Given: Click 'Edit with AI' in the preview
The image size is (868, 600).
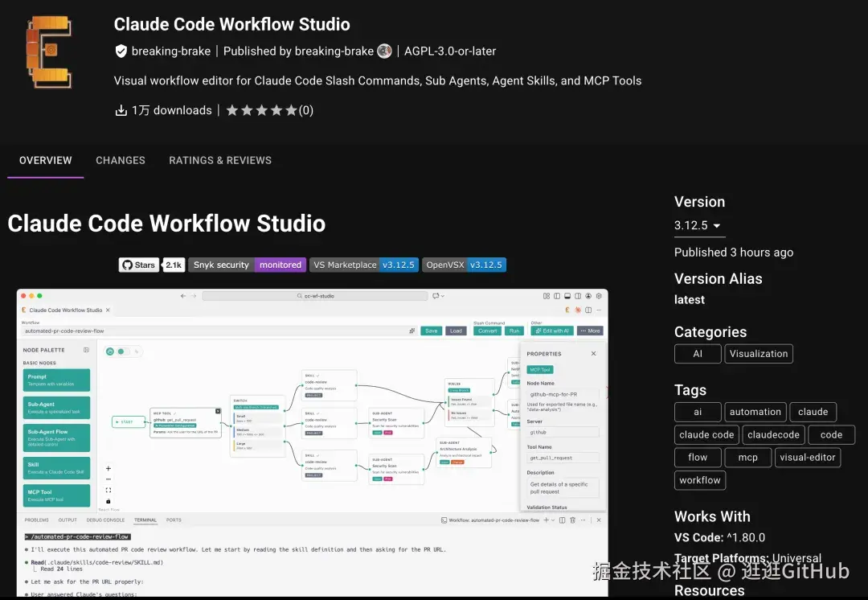Looking at the screenshot, I should click(552, 331).
